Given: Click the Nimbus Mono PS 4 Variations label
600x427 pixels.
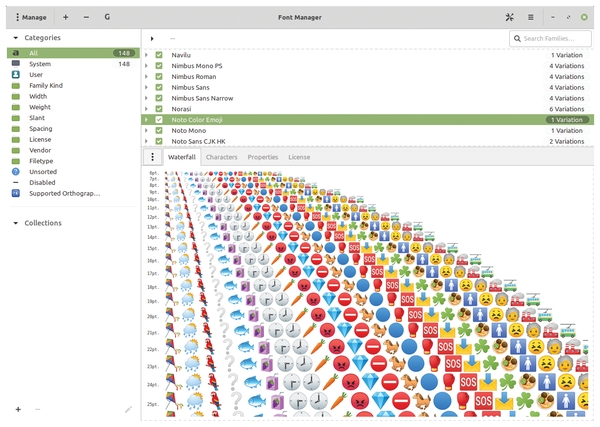Looking at the screenshot, I should [x=566, y=66].
